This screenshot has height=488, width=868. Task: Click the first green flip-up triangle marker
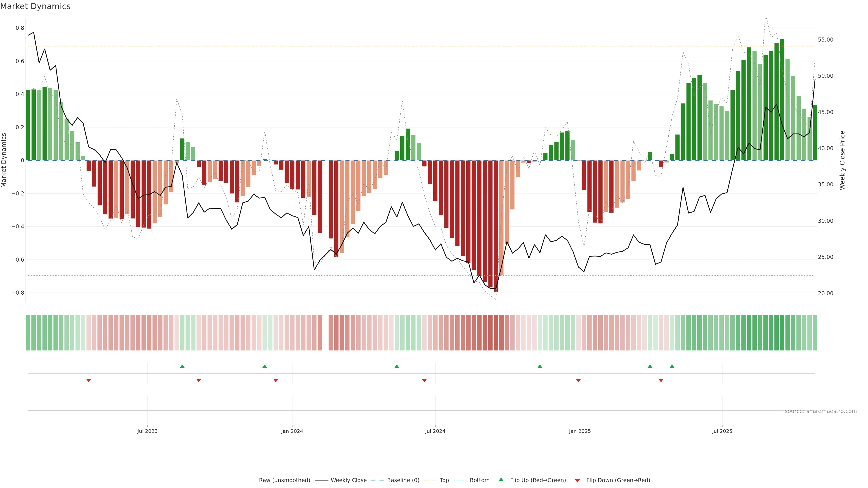[182, 366]
